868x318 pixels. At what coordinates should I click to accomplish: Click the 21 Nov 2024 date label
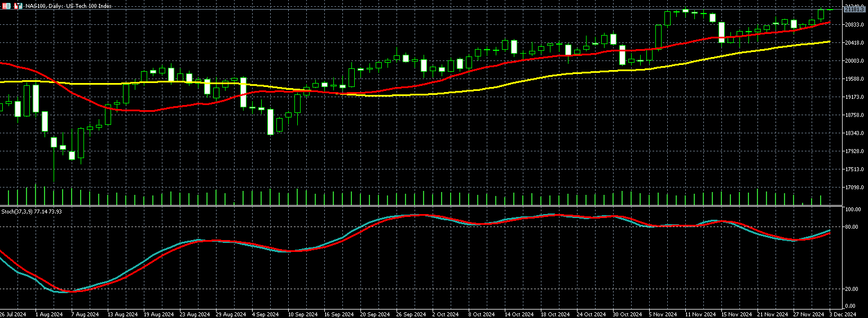(772, 314)
